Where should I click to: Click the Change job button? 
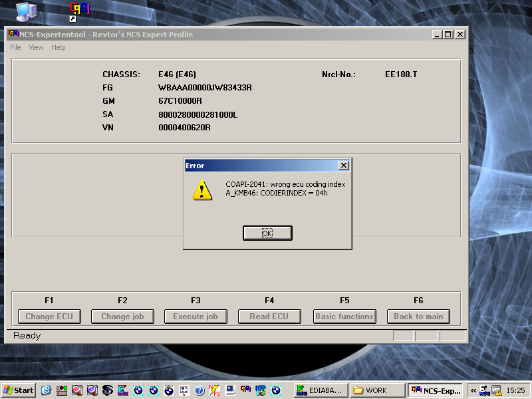point(122,317)
